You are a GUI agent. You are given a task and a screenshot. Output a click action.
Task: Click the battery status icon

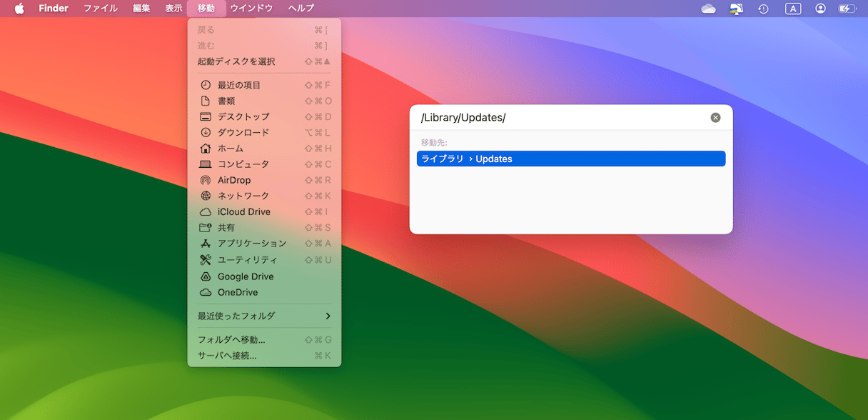pos(847,9)
